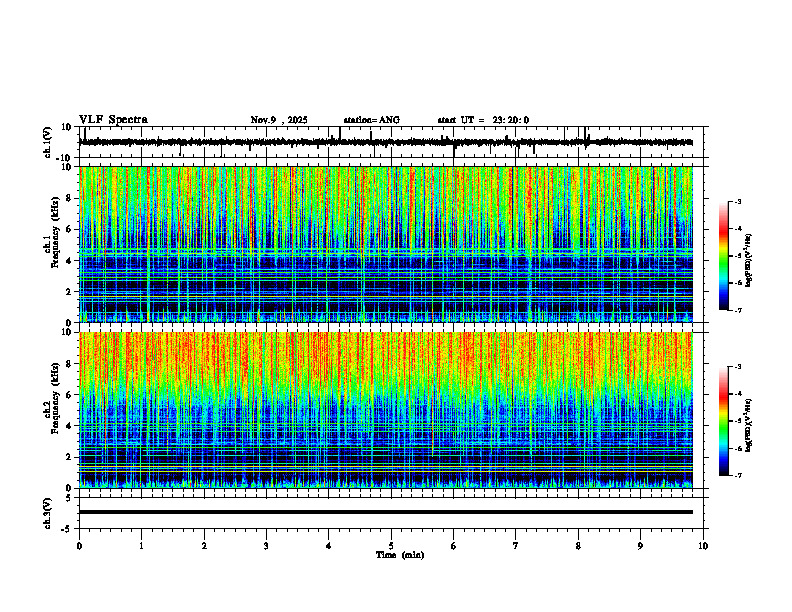Click the time axis tick label "0"
The width and height of the screenshot is (792, 612).
point(79,546)
